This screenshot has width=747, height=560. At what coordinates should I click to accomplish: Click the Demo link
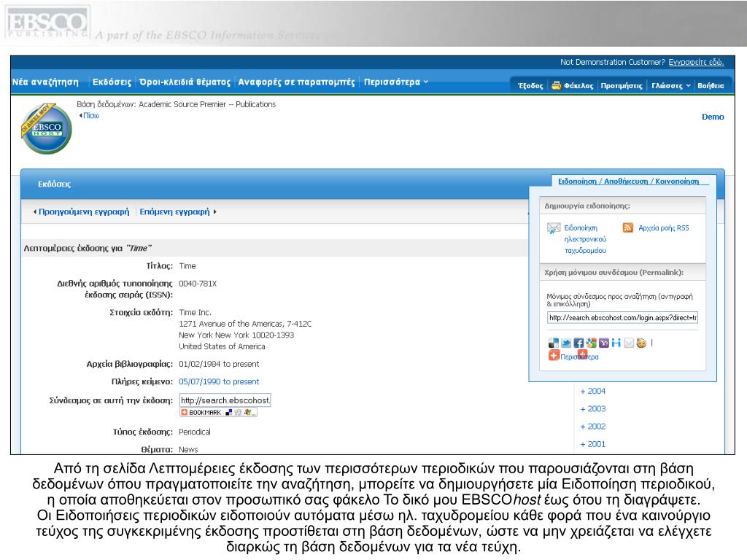click(713, 117)
